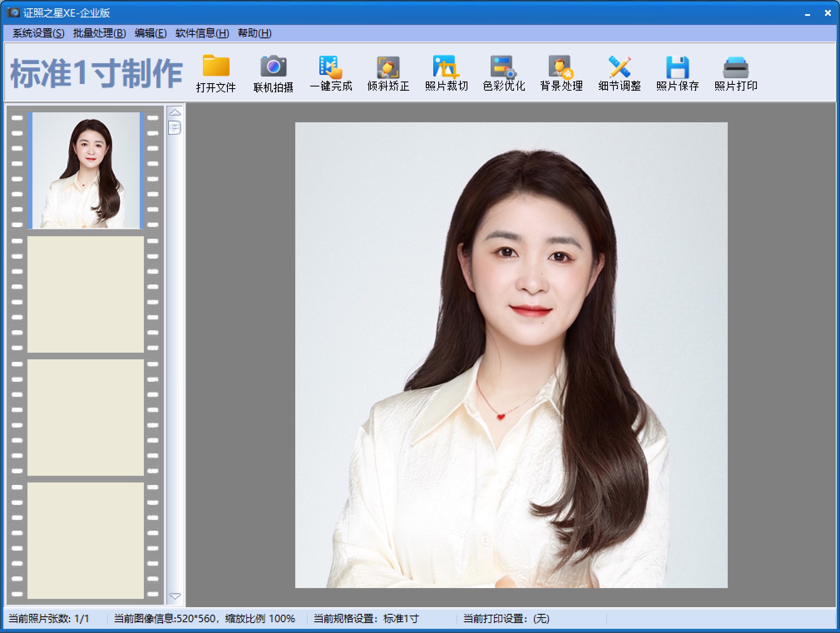Open Software Info (软件信息) menu

tap(202, 33)
